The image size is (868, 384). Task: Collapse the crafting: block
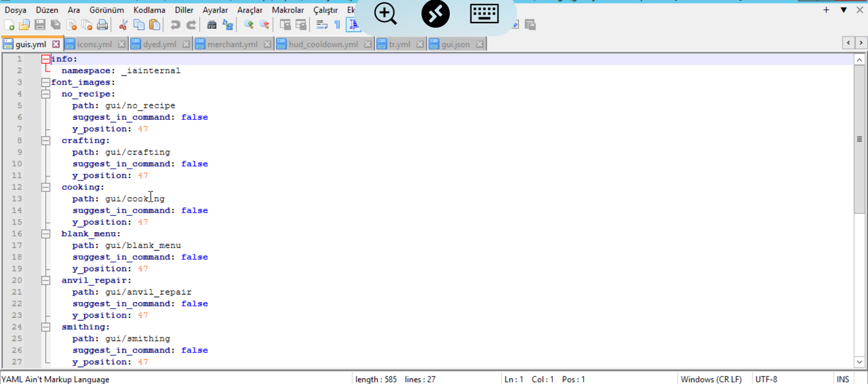coord(46,140)
